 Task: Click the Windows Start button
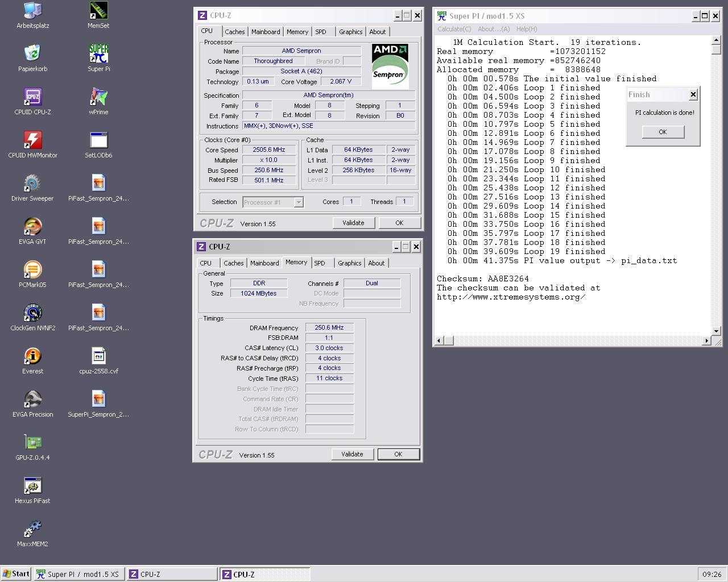tap(16, 574)
